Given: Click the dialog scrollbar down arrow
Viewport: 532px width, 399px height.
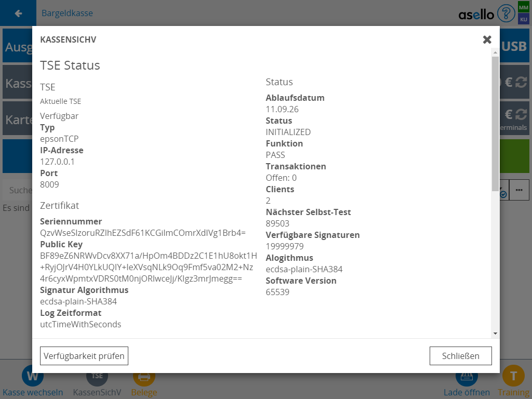Looking at the screenshot, I should pyautogui.click(x=495, y=333).
